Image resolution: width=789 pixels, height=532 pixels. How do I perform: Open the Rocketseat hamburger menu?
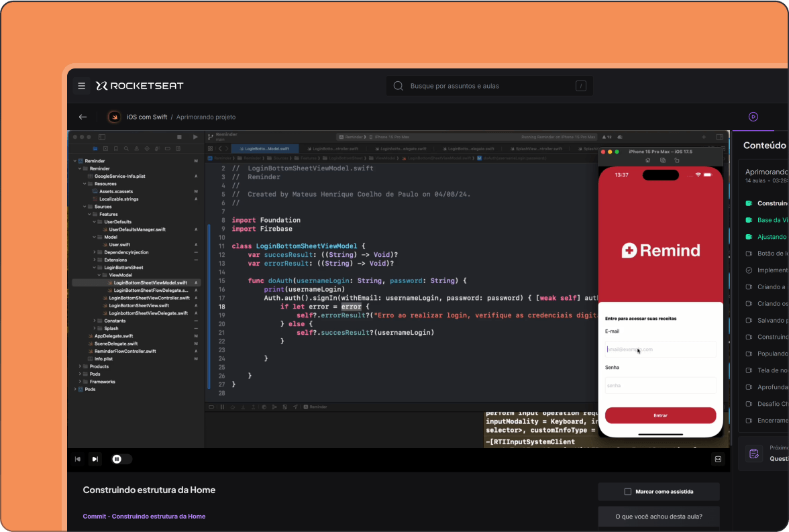[x=82, y=86]
